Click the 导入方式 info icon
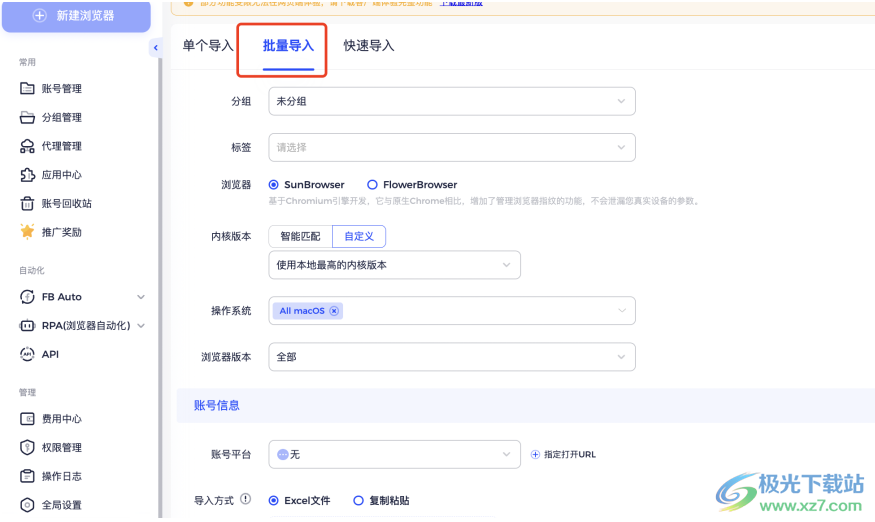 click(246, 499)
